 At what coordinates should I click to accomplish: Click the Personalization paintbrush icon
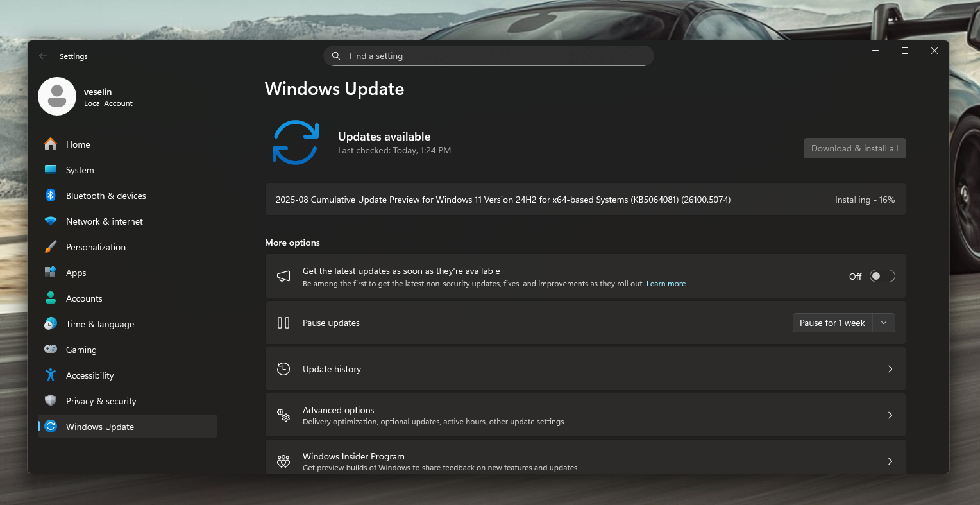51,247
